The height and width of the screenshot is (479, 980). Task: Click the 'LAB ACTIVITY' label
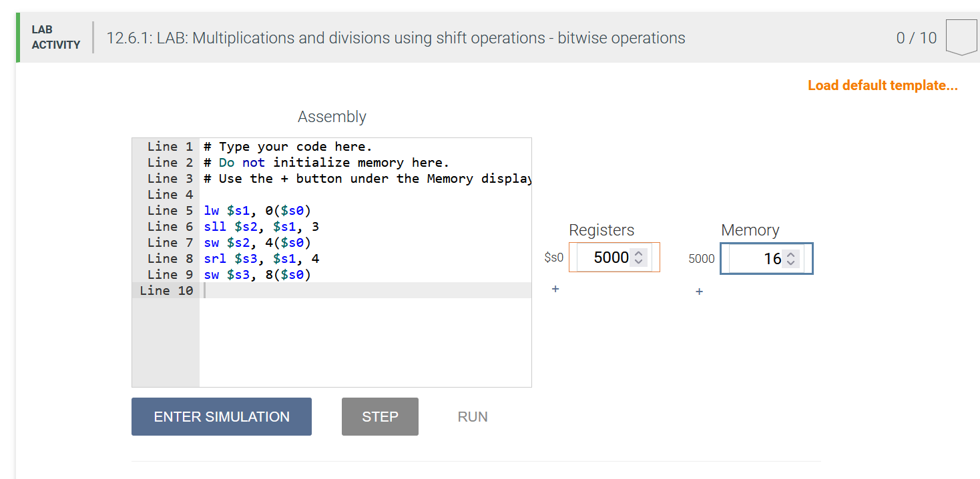56,37
